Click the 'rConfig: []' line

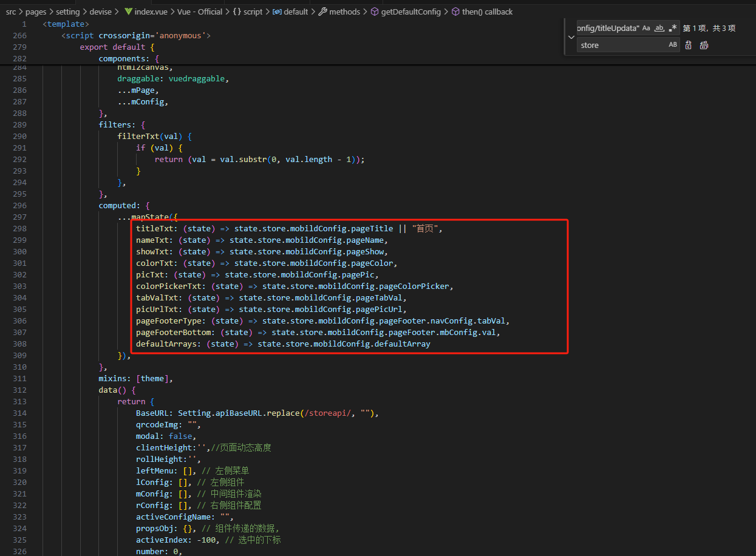click(199, 505)
